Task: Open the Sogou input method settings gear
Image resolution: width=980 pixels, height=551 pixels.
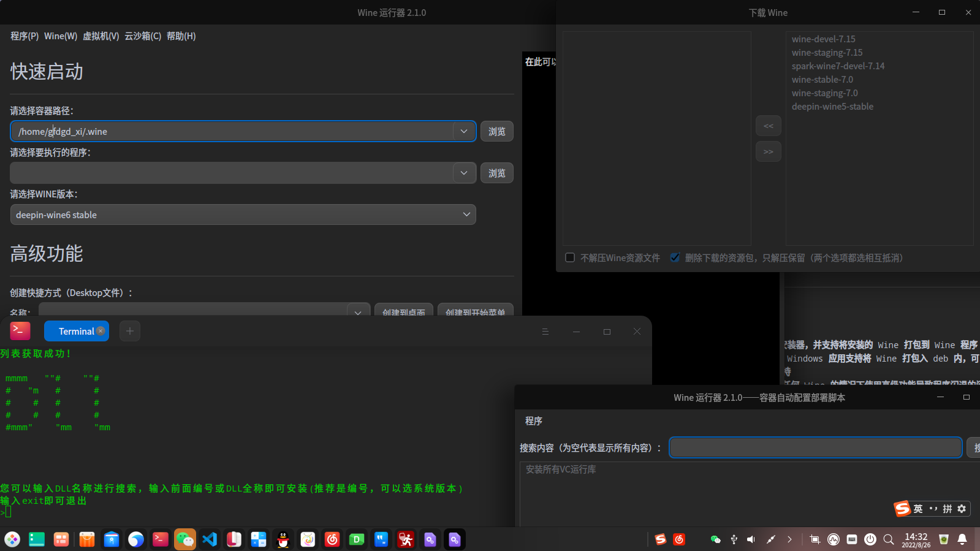Action: 962,509
